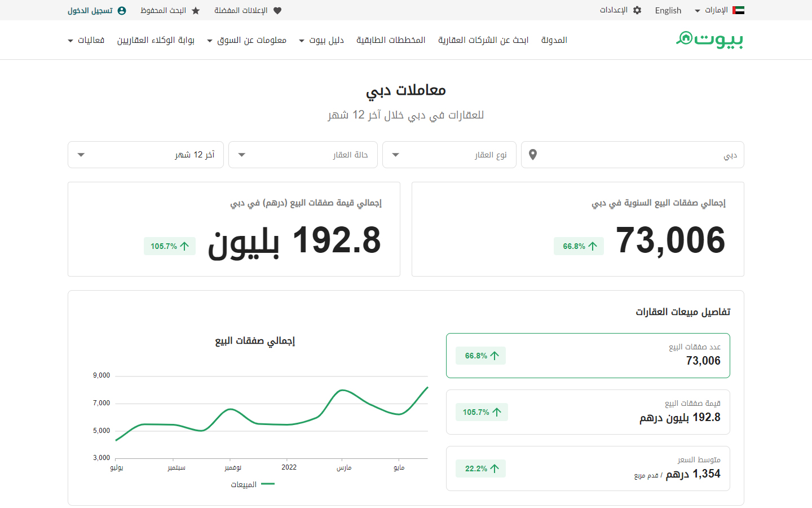Click the 66.8% badge in عدد صفقات البيع card
Viewport: 812px width, 508px height.
(481, 356)
